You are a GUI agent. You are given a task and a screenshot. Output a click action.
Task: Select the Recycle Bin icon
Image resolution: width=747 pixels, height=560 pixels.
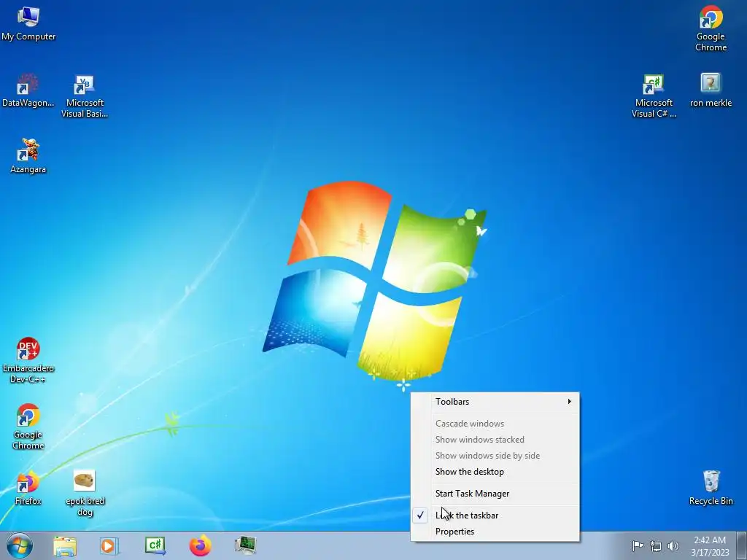[x=711, y=488]
